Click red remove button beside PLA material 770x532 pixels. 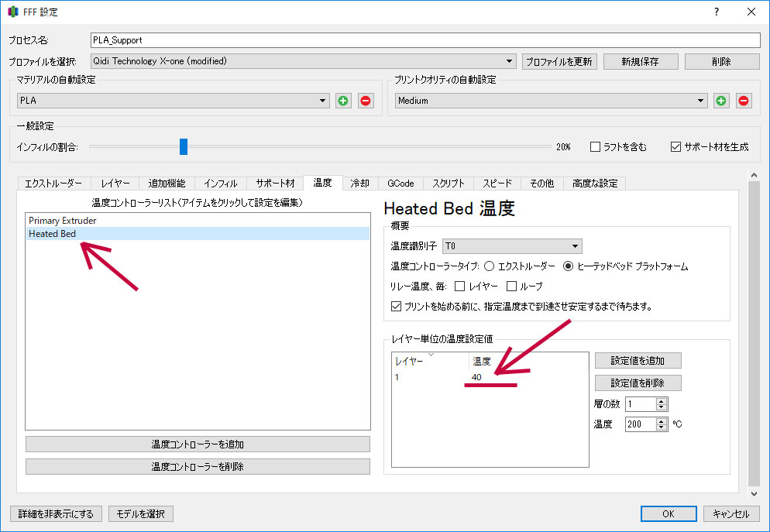tap(365, 101)
